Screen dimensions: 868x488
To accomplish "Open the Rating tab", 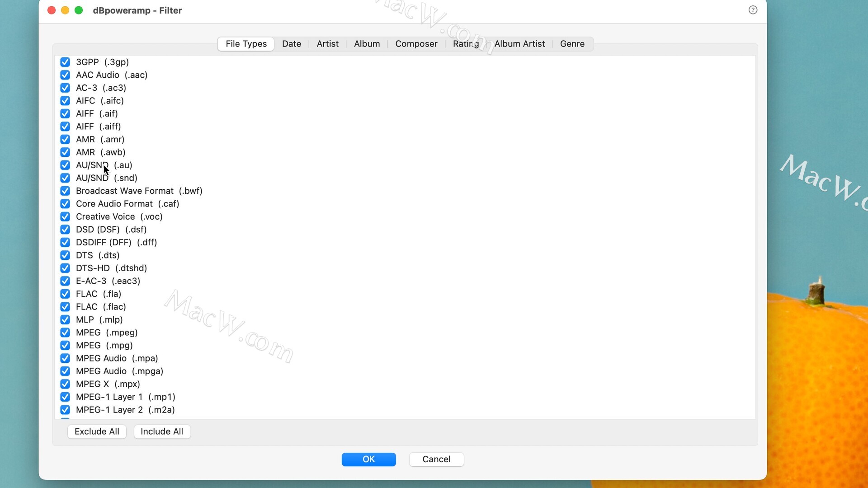I will (466, 44).
